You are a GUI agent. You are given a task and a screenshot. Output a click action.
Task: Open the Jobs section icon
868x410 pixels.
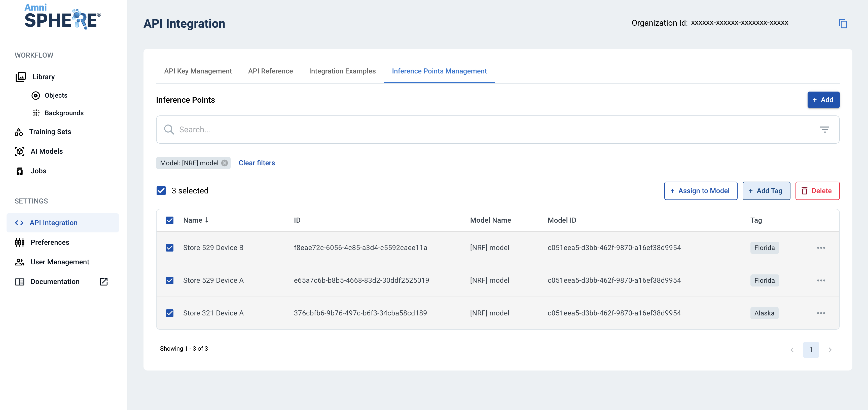[x=20, y=171]
